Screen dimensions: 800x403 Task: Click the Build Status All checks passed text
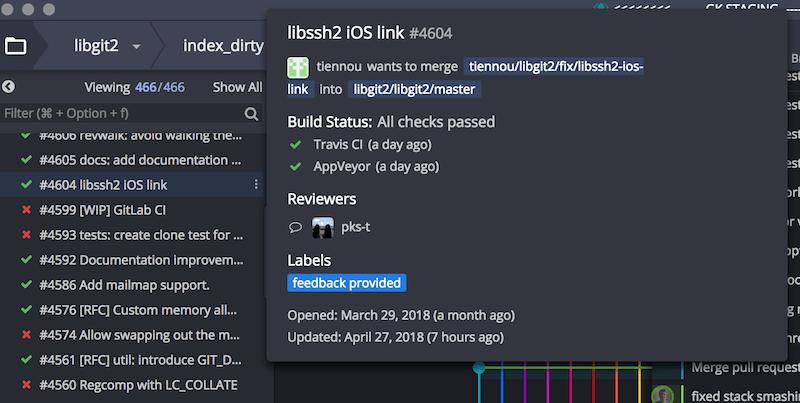391,122
